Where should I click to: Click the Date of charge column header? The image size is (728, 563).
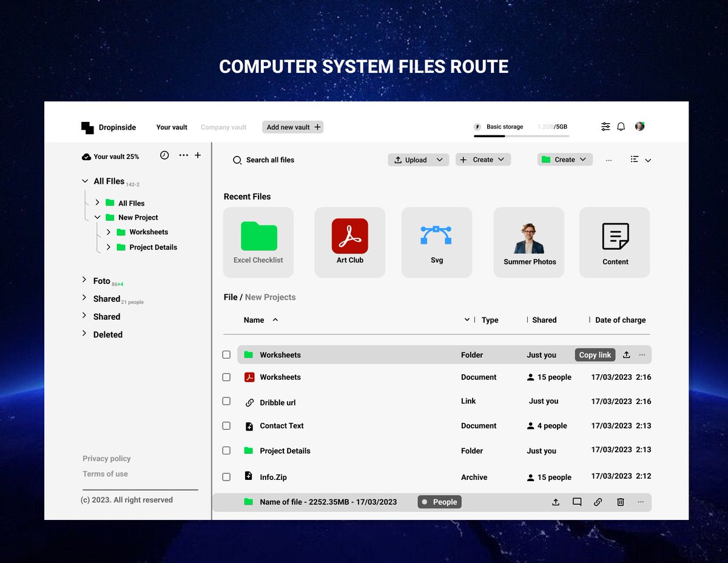[621, 320]
